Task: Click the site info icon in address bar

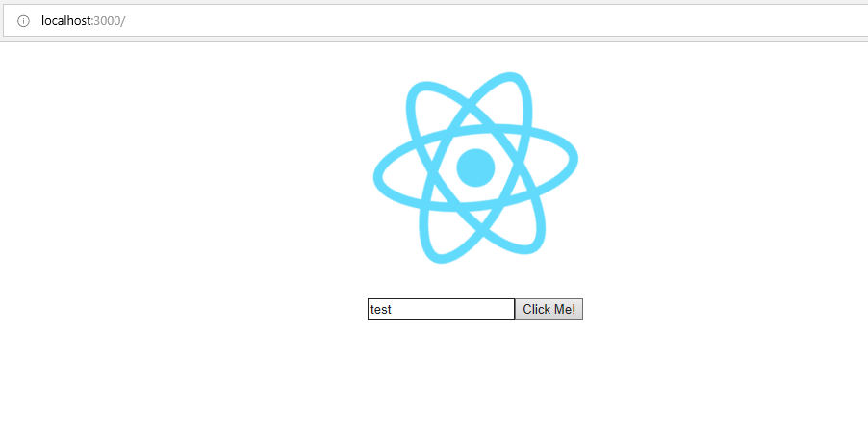Action: click(23, 21)
